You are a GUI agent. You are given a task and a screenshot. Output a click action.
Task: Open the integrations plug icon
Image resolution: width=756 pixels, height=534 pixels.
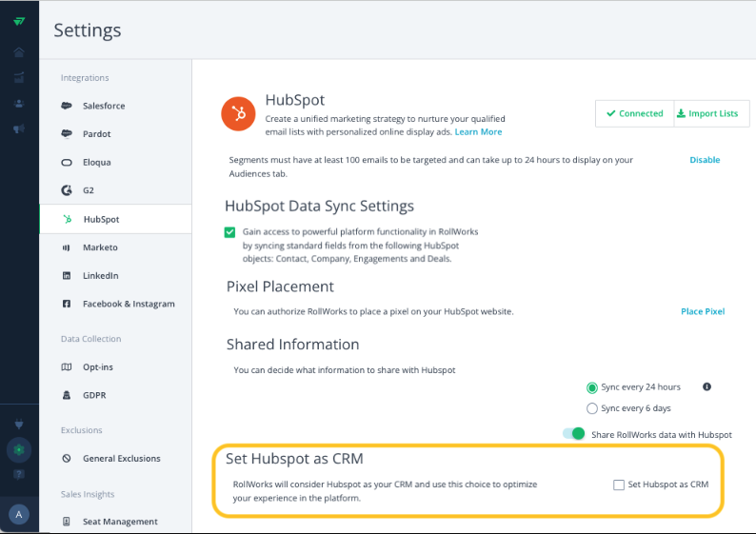(19, 425)
